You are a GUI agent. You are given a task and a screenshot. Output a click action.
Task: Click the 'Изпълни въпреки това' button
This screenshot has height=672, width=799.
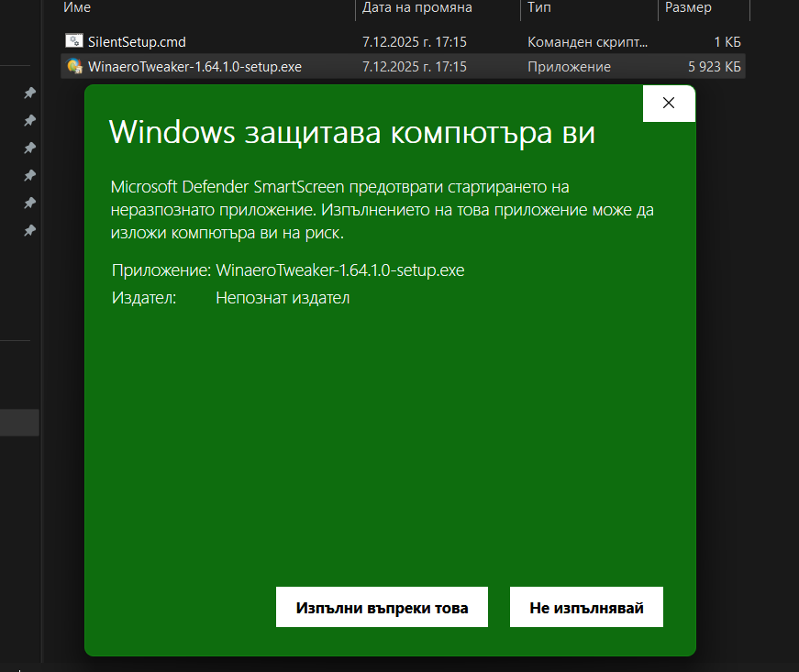point(382,607)
